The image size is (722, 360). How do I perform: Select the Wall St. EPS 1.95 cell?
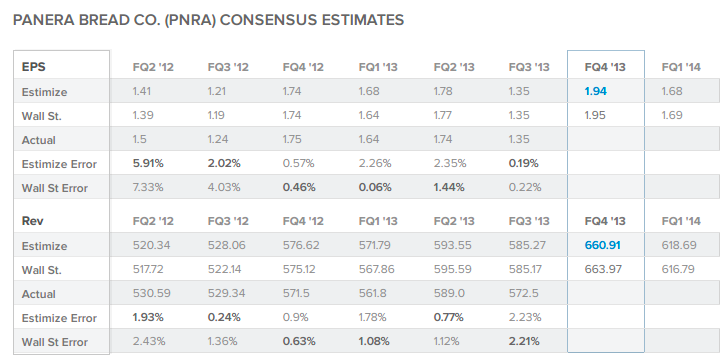click(x=595, y=115)
